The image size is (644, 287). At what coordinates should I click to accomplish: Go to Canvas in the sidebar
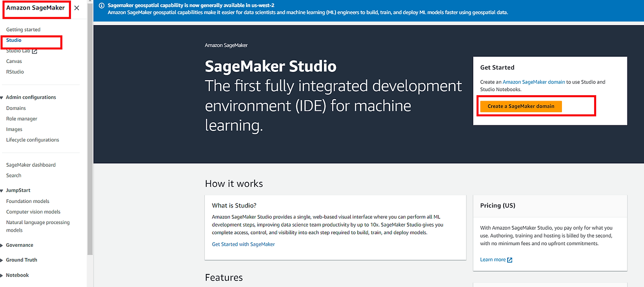(14, 61)
